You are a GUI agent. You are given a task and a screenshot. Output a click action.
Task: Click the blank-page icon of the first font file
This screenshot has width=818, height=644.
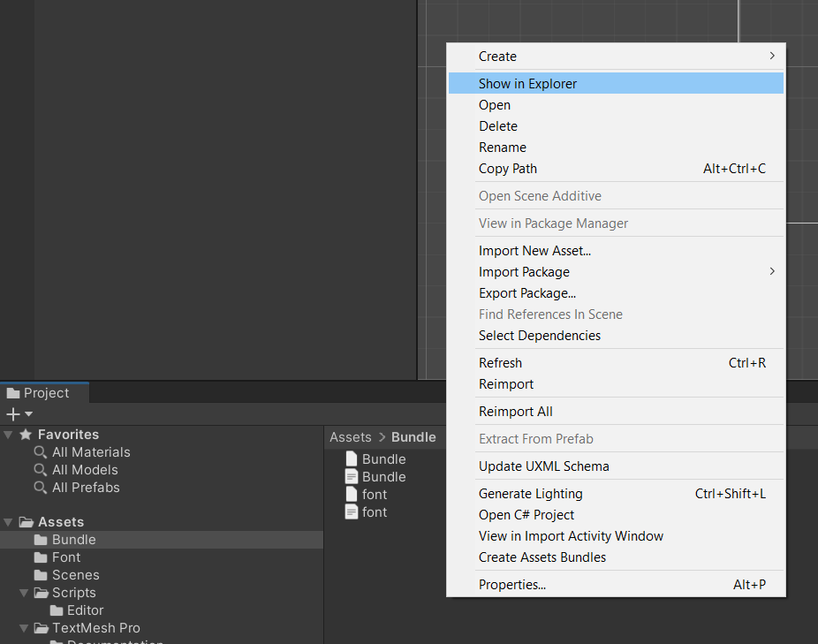[352, 494]
